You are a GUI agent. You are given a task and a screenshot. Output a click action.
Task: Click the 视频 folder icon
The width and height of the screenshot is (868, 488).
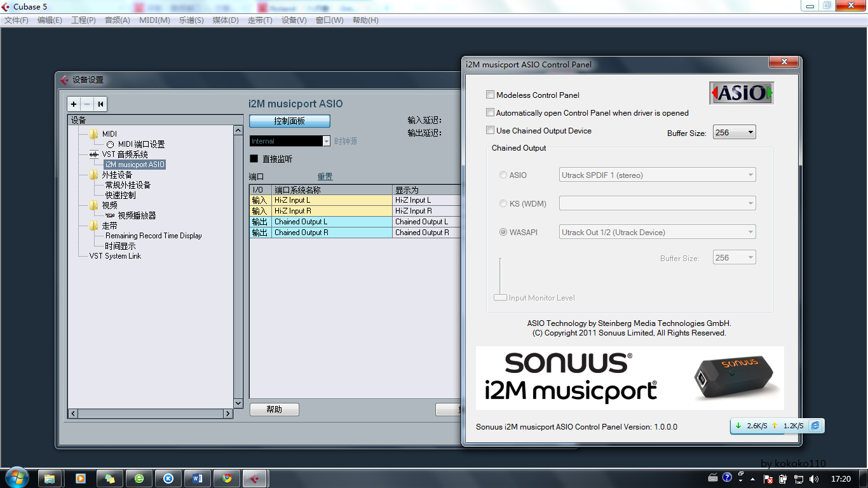94,205
